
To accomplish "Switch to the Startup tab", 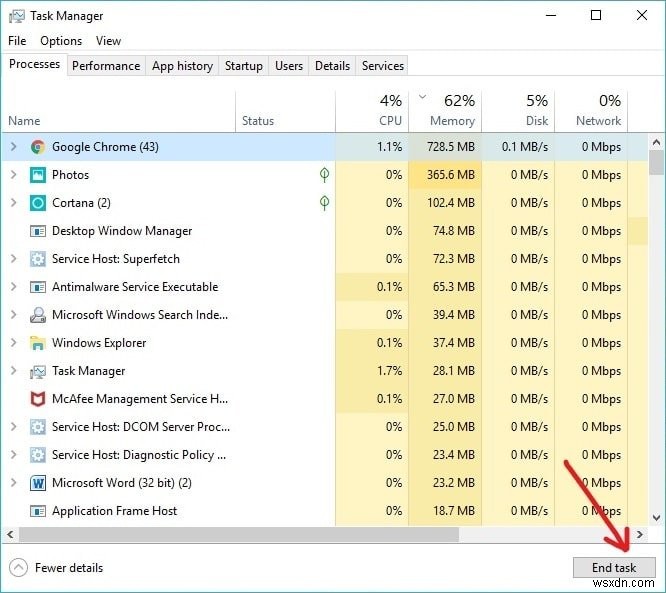I will point(243,66).
